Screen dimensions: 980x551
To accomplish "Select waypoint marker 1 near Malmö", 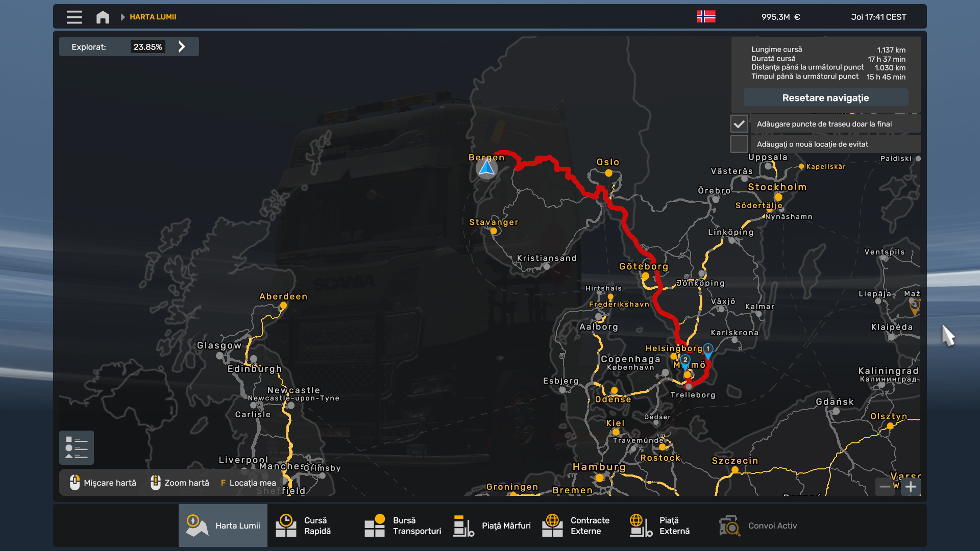I will [707, 349].
